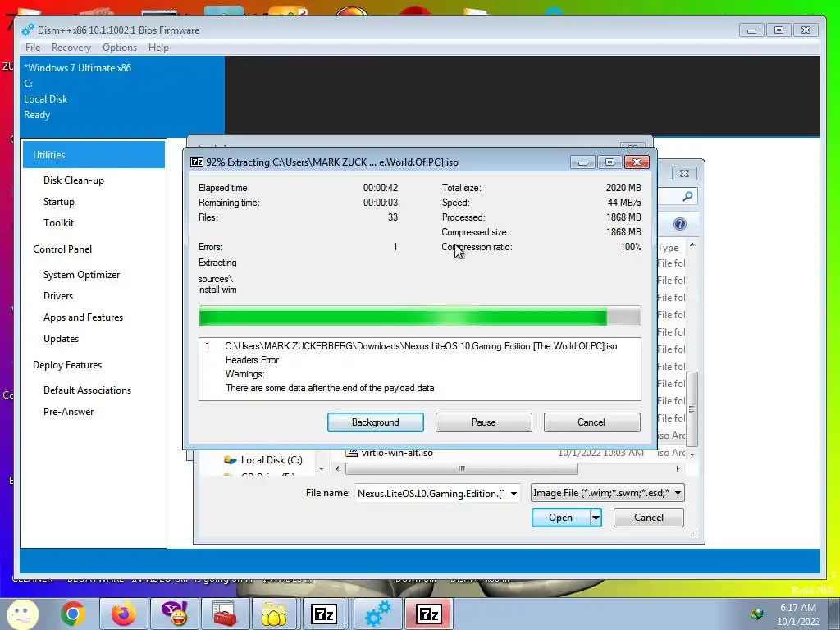The image size is (840, 630).
Task: Open the Options menu
Action: tap(120, 47)
